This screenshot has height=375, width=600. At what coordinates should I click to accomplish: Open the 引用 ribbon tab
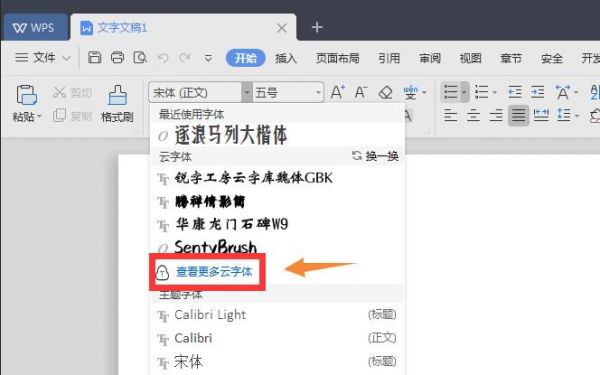coord(389,58)
